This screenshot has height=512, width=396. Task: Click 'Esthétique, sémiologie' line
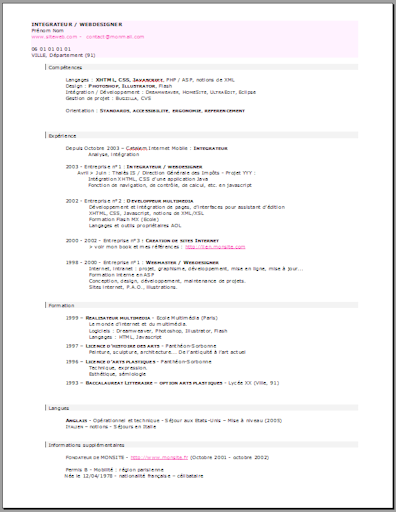117,374
